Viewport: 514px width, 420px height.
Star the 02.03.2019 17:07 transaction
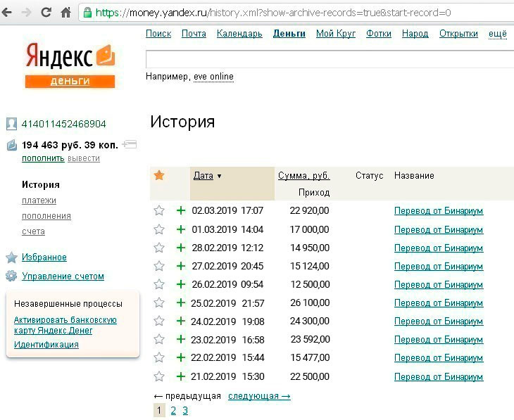click(x=159, y=210)
